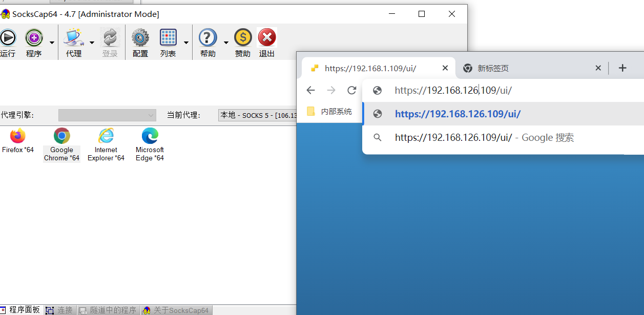Select the https://192.168.126.109/ui/ URL suggestion
The height and width of the screenshot is (315, 644).
(x=458, y=114)
